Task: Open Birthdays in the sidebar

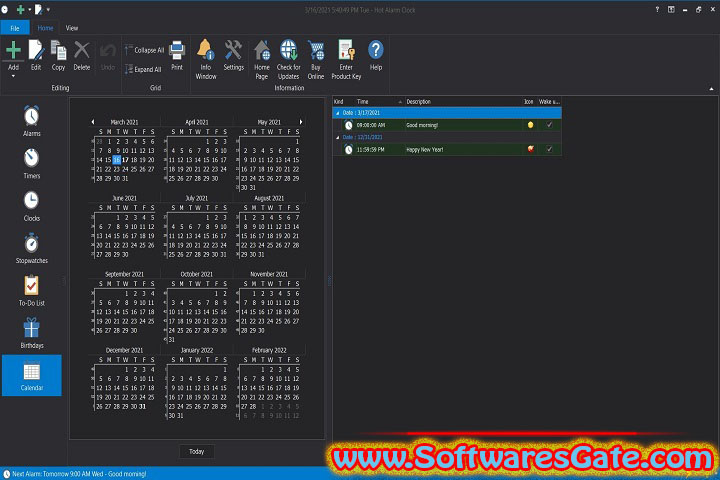Action: [x=31, y=333]
